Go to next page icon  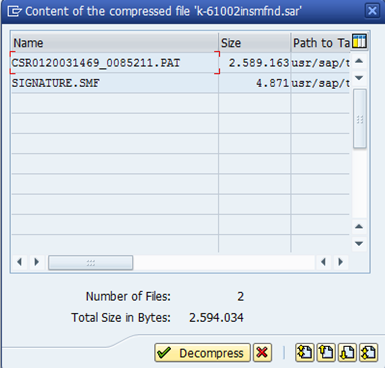point(347,353)
